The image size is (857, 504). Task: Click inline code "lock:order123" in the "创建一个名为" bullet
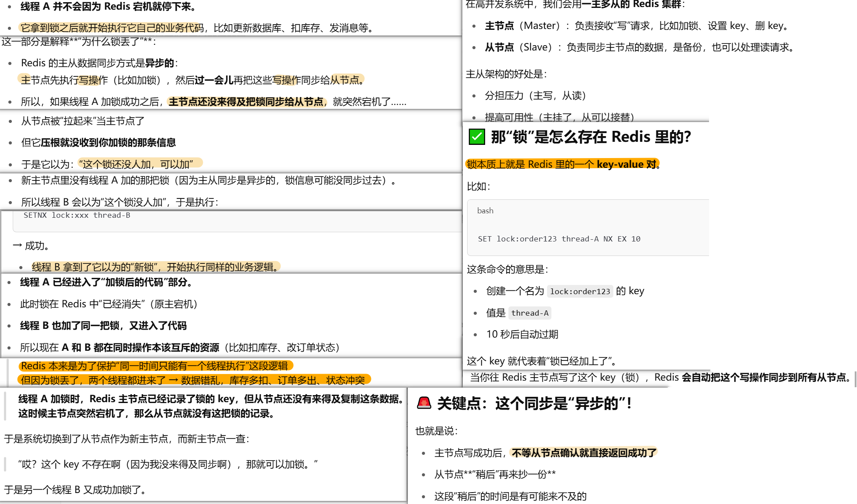point(580,292)
